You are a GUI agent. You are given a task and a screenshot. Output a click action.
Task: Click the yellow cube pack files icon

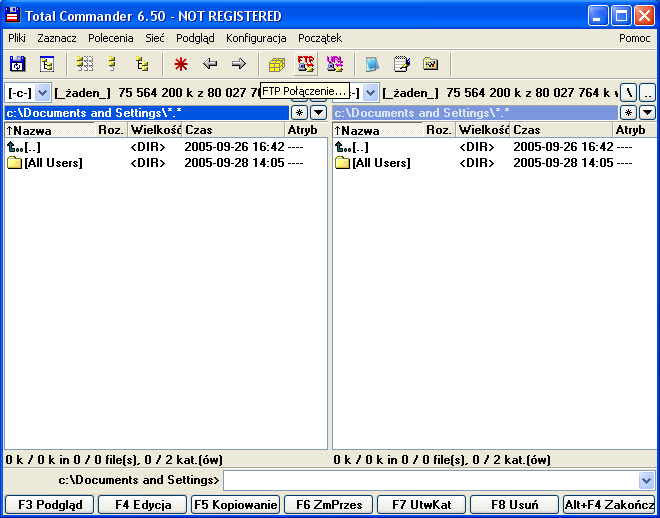coord(277,64)
